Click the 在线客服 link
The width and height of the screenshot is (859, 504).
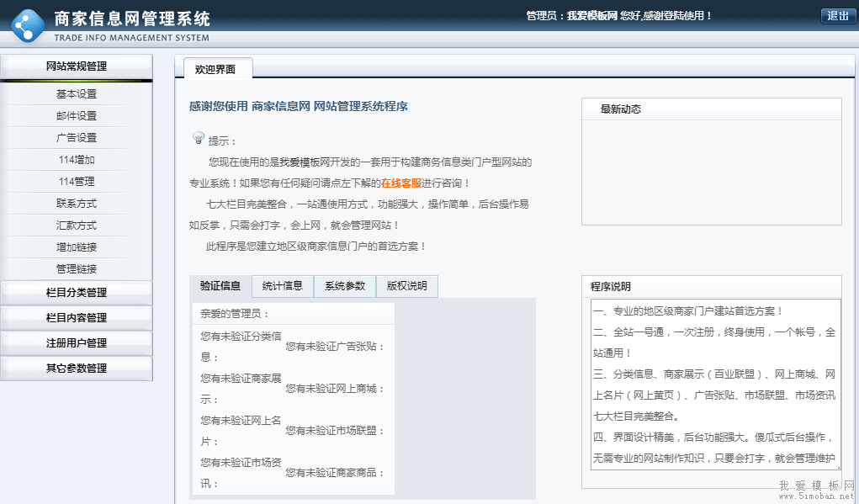coord(400,183)
